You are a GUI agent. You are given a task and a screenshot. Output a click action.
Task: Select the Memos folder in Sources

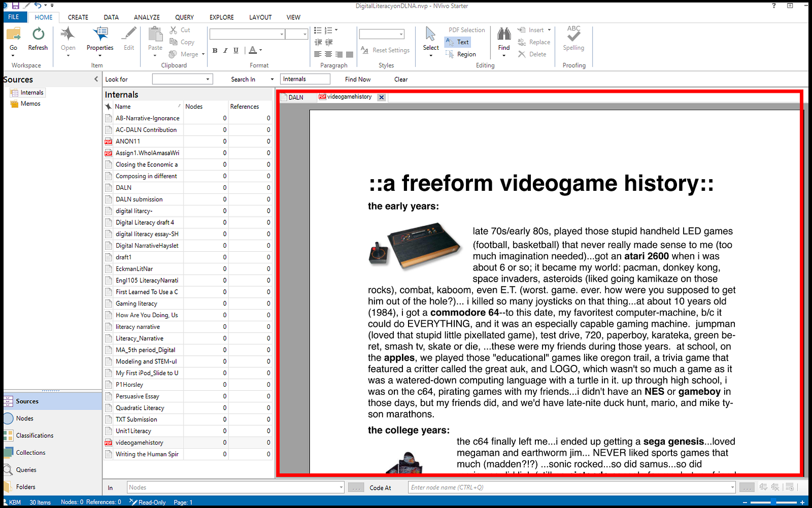click(30, 104)
